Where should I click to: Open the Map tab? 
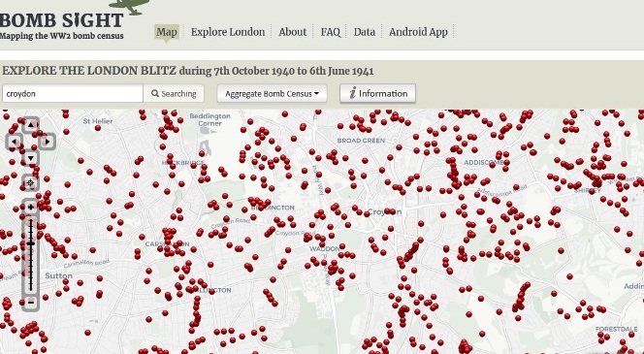coord(167,32)
